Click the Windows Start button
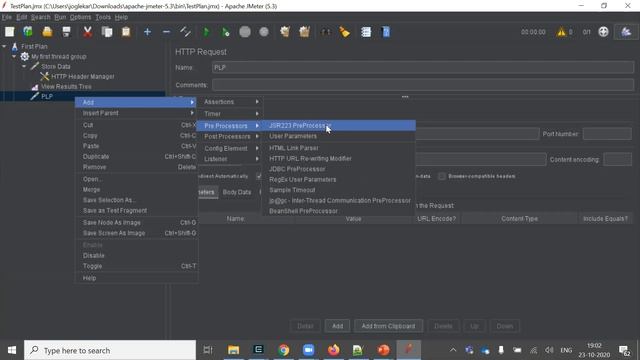The image size is (640, 360). pos(12,350)
